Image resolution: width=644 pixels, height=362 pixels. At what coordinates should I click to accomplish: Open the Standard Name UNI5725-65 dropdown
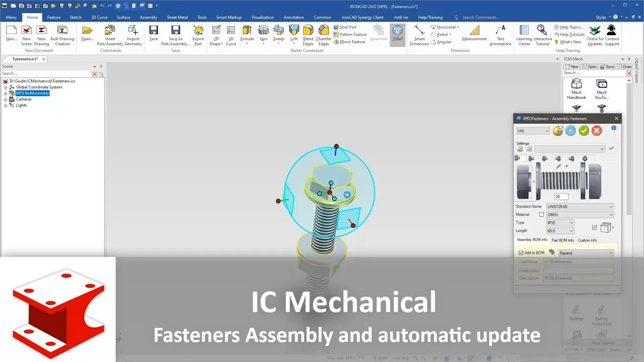pyautogui.click(x=580, y=207)
